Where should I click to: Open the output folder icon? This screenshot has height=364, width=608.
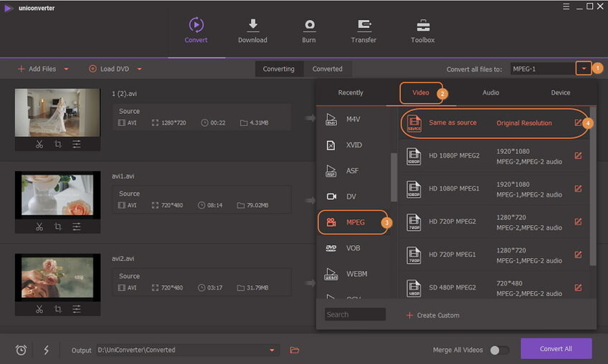[x=295, y=350]
